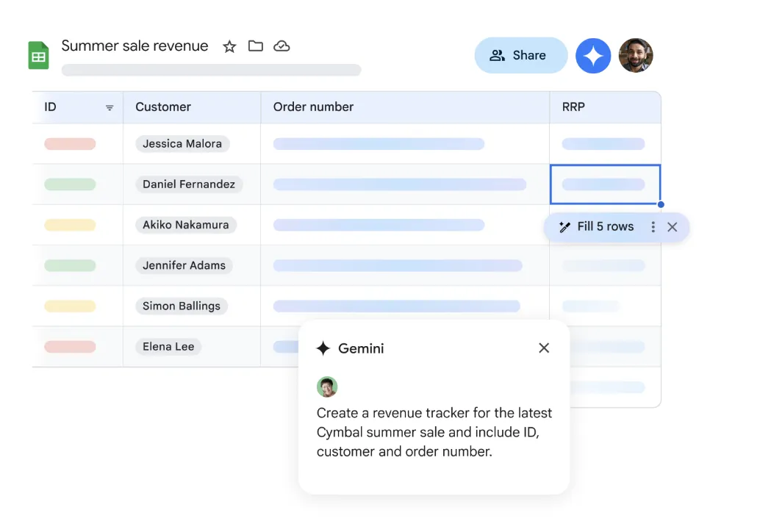Screen dimensions: 760x532
Task: Select order number cell in Daniel Fernandez row
Action: coord(405,184)
